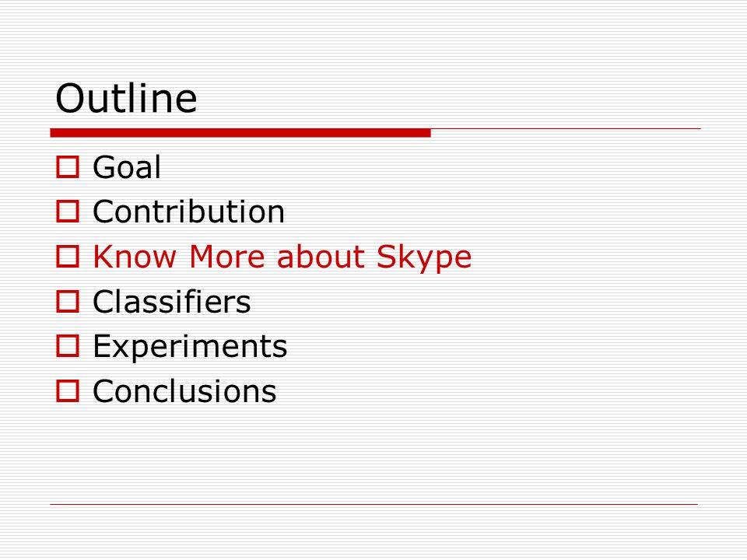Click the word More in the red item
Screen dimensions: 747x560
coord(226,256)
